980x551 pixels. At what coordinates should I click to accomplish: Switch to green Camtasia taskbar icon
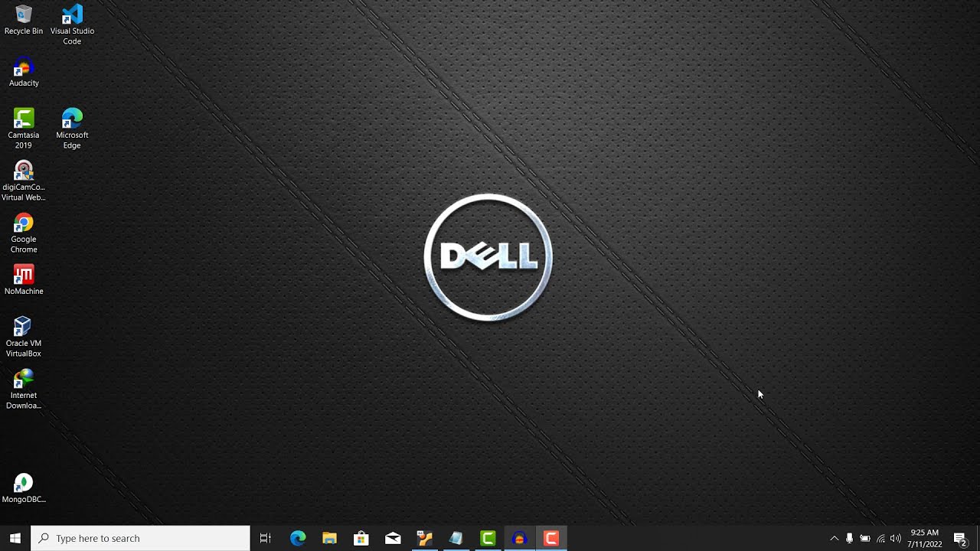(x=488, y=538)
